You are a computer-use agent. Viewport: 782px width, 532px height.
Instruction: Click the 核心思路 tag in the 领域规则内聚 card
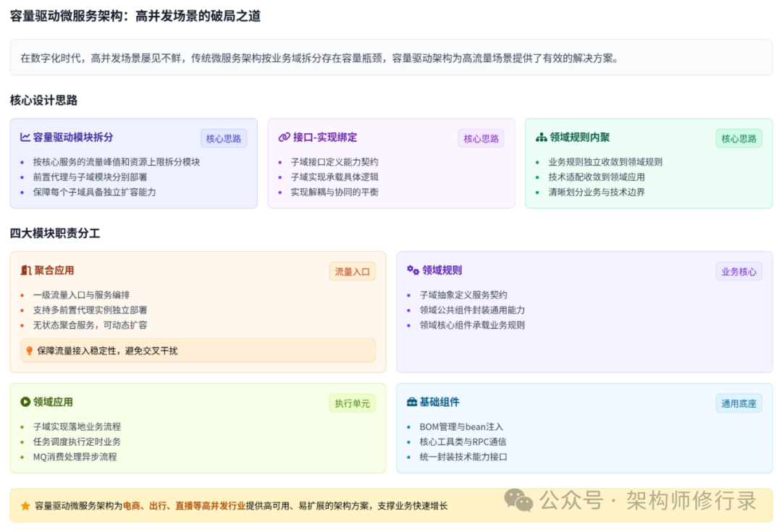[x=739, y=138]
